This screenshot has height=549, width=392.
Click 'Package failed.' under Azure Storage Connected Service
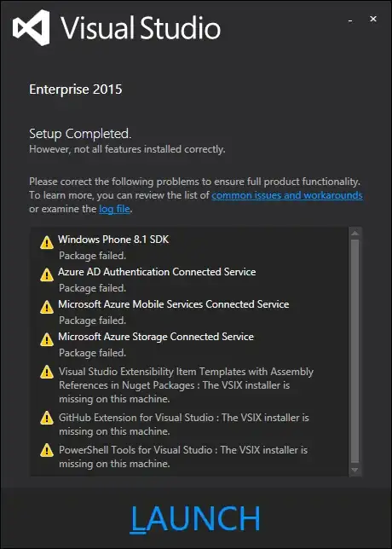pyautogui.click(x=92, y=353)
